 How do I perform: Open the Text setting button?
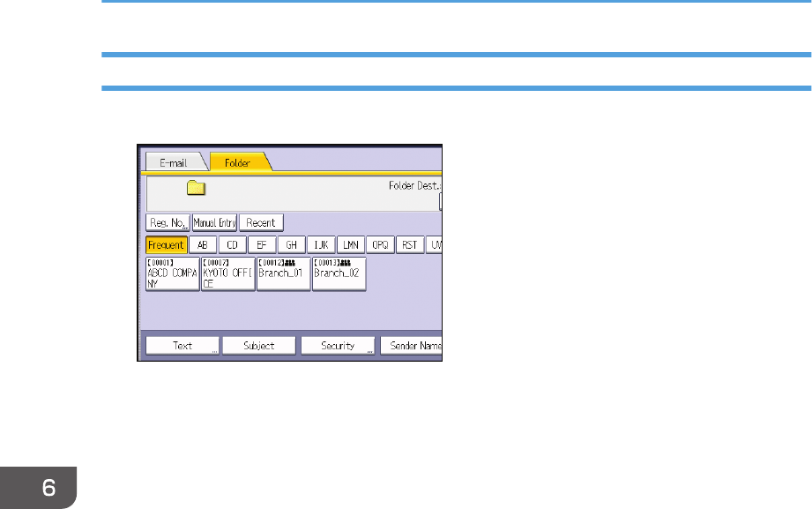[x=183, y=346]
